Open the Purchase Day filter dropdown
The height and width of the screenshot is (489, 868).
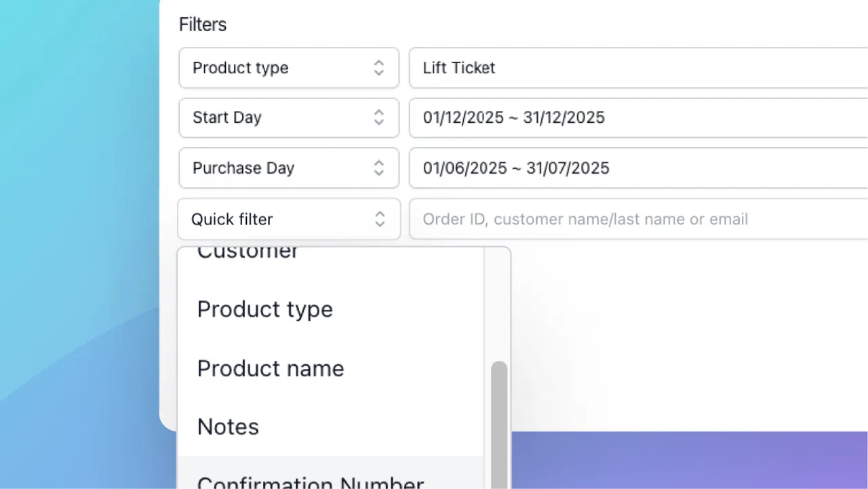tap(289, 168)
